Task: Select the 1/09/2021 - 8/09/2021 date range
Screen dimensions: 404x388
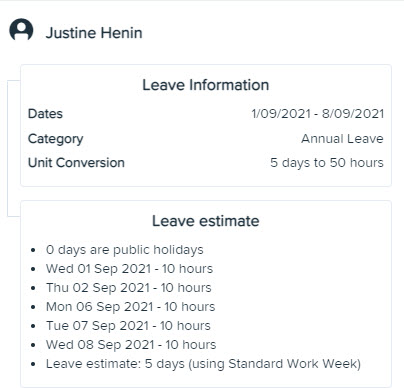Action: click(x=318, y=114)
